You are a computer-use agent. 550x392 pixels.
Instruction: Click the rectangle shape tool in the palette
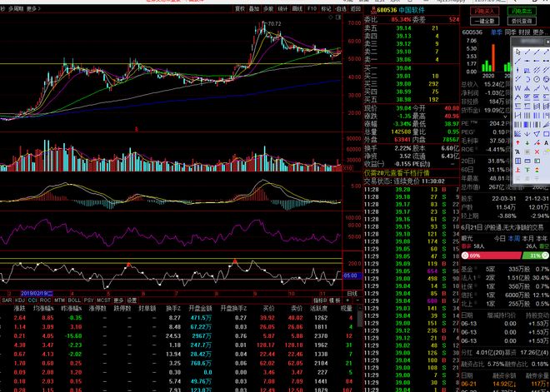point(547,132)
